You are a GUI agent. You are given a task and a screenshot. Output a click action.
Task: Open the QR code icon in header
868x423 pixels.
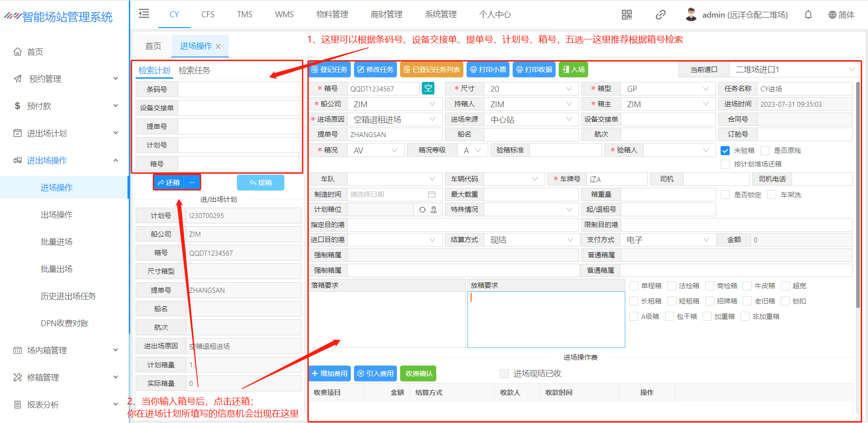coord(627,15)
